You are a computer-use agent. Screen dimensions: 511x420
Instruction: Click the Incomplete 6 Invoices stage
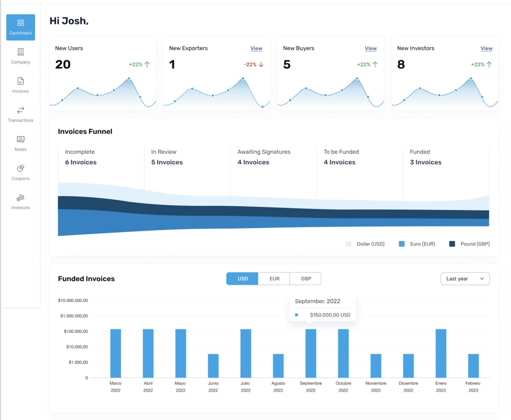pyautogui.click(x=81, y=157)
